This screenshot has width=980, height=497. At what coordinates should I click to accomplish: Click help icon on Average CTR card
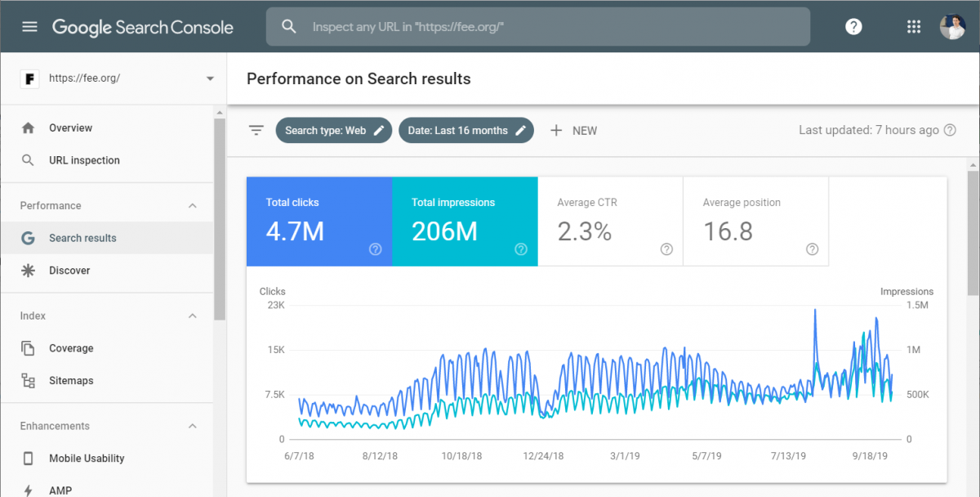point(666,249)
